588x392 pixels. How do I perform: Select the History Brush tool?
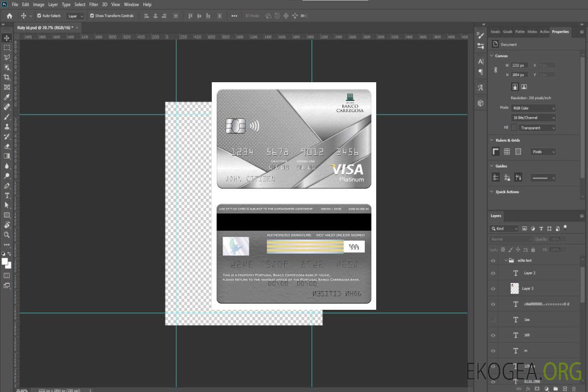coord(7,137)
